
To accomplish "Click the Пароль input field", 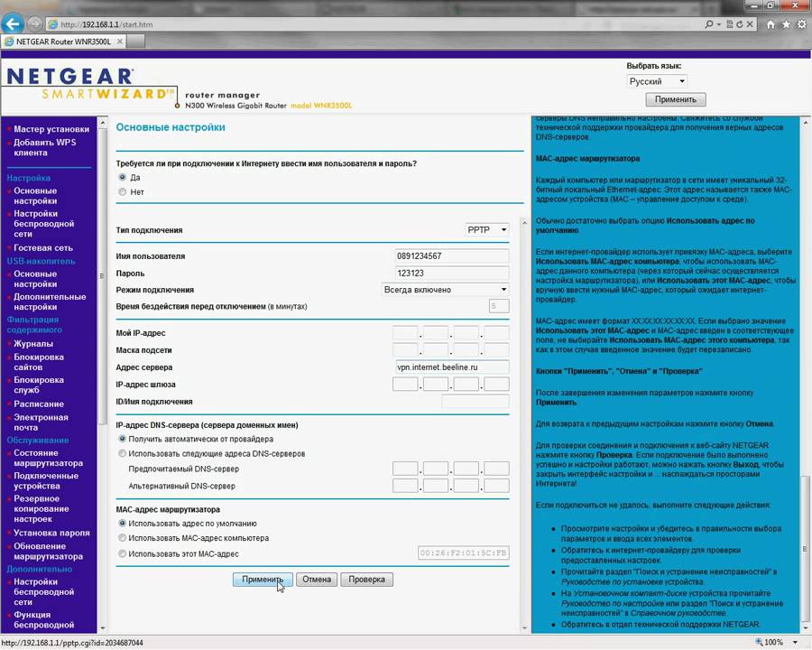I will (452, 274).
